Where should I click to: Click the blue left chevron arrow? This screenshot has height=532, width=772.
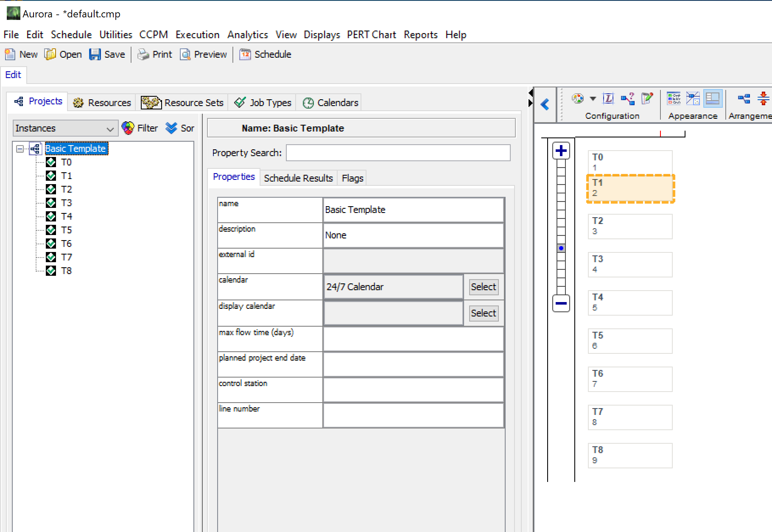pyautogui.click(x=545, y=104)
